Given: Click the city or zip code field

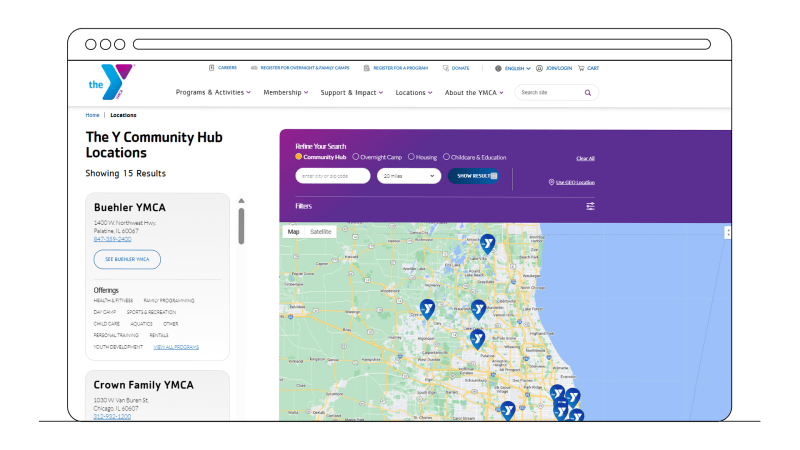Looking at the screenshot, I should click(x=333, y=176).
